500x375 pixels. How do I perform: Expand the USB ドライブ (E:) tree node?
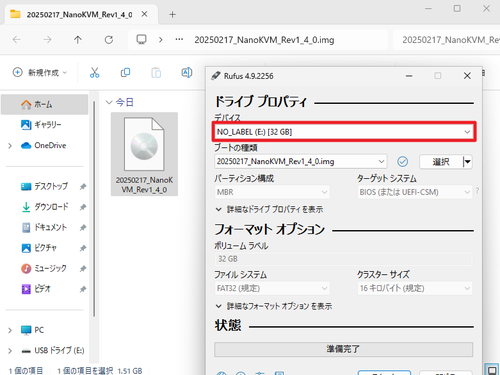pyautogui.click(x=10, y=351)
